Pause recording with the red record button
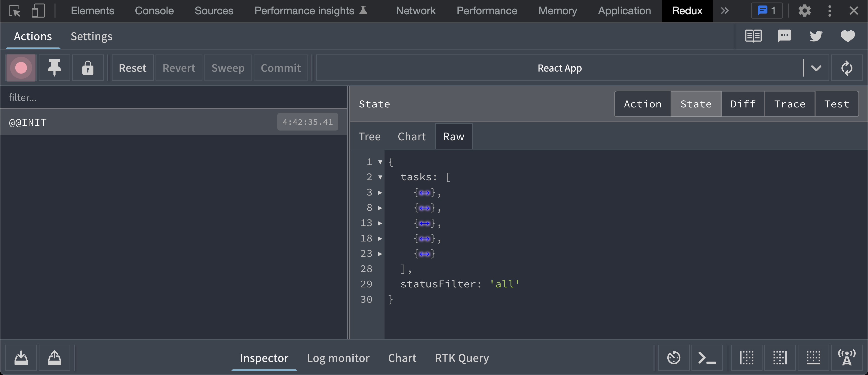The height and width of the screenshot is (375, 868). (x=21, y=68)
